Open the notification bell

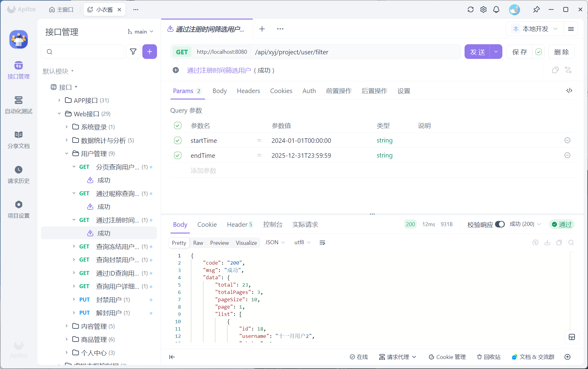coord(496,9)
